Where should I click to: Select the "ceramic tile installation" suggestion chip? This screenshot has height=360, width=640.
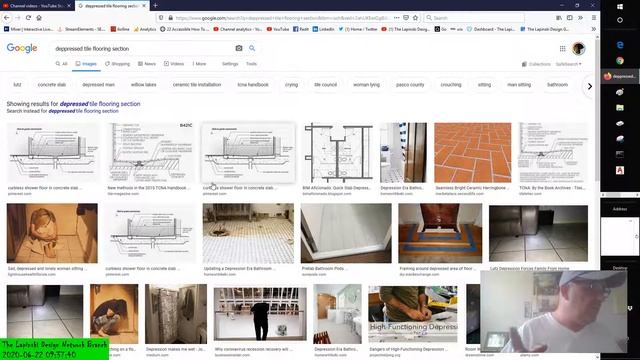(197, 84)
